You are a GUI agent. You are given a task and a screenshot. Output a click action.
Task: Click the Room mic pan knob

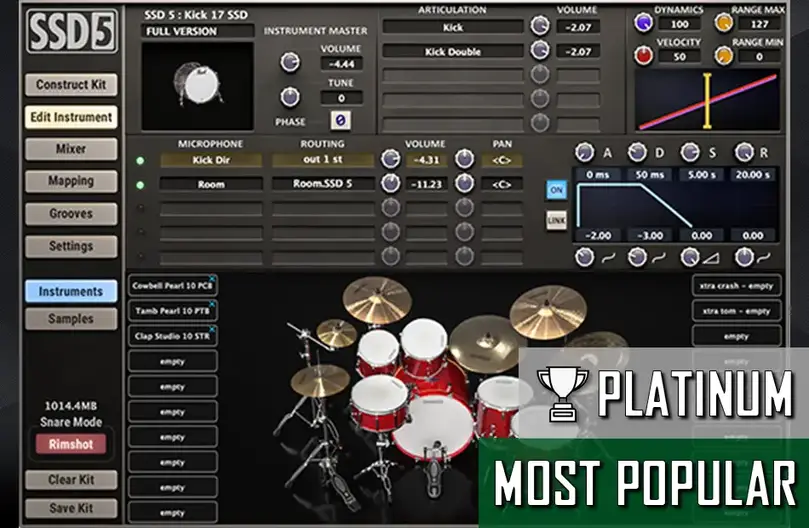coord(464,183)
